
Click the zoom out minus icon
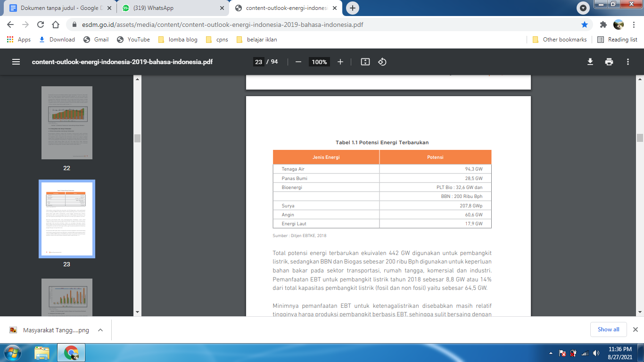point(298,62)
